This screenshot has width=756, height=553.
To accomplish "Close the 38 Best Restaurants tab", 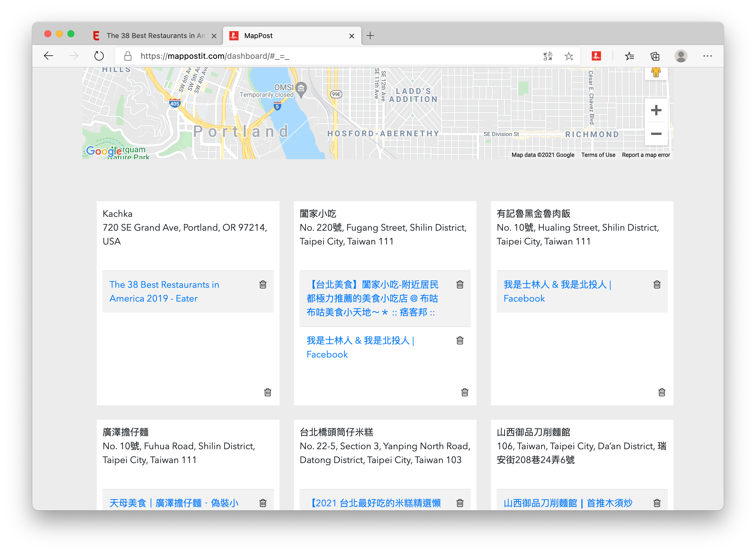I will [x=214, y=36].
